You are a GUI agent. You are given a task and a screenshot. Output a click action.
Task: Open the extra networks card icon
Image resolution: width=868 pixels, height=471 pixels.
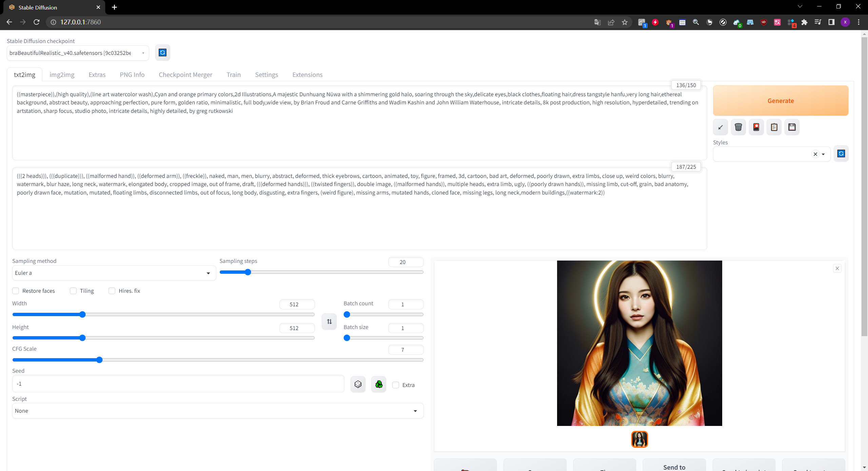[756, 127]
